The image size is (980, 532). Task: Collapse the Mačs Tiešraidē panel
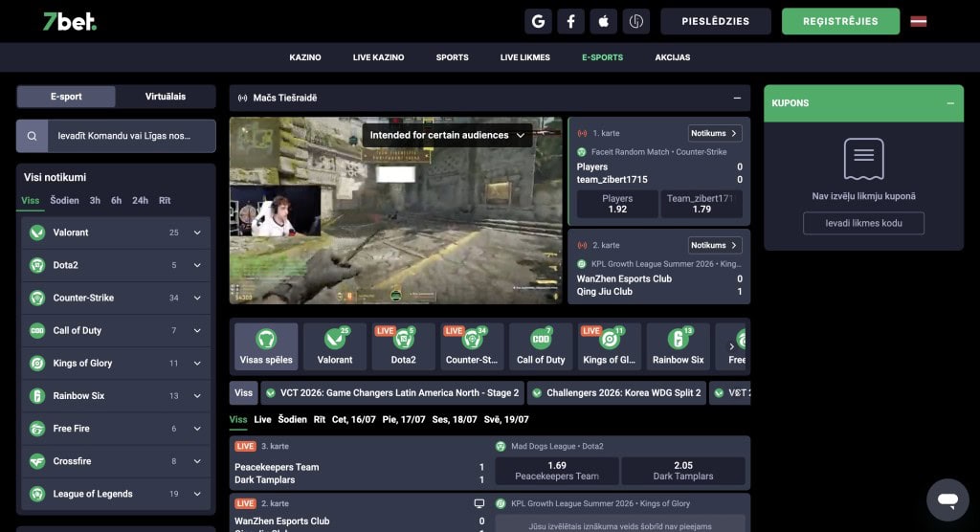point(737,98)
